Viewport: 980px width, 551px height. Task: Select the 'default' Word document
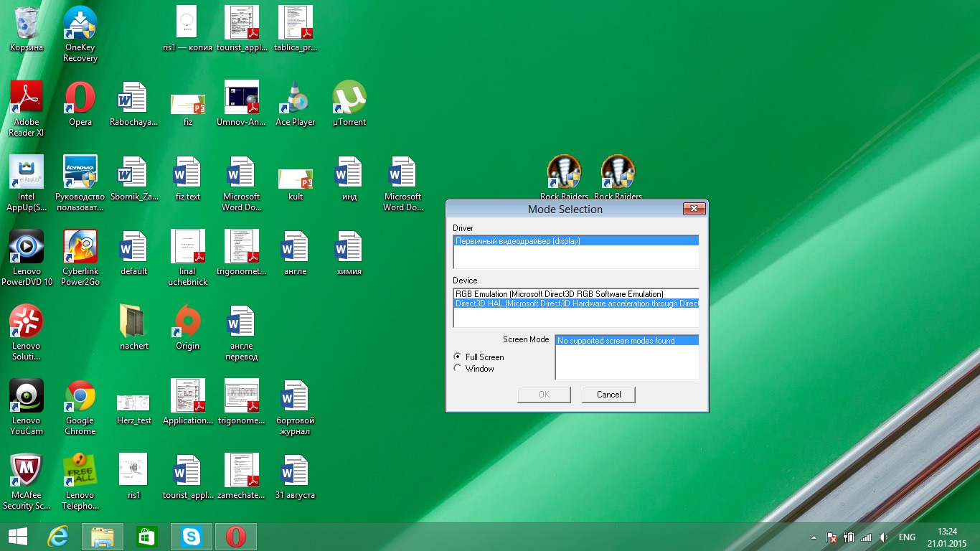[134, 253]
